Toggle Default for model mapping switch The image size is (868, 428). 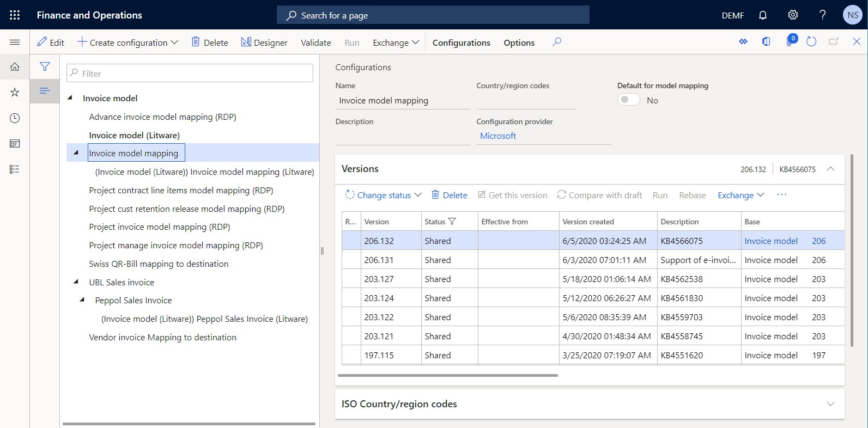pyautogui.click(x=628, y=100)
